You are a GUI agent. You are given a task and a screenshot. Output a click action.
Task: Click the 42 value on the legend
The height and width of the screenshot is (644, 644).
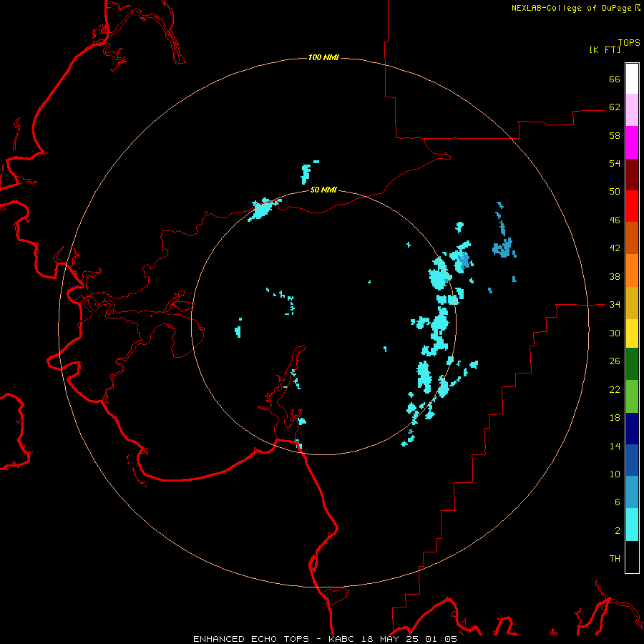(x=615, y=248)
